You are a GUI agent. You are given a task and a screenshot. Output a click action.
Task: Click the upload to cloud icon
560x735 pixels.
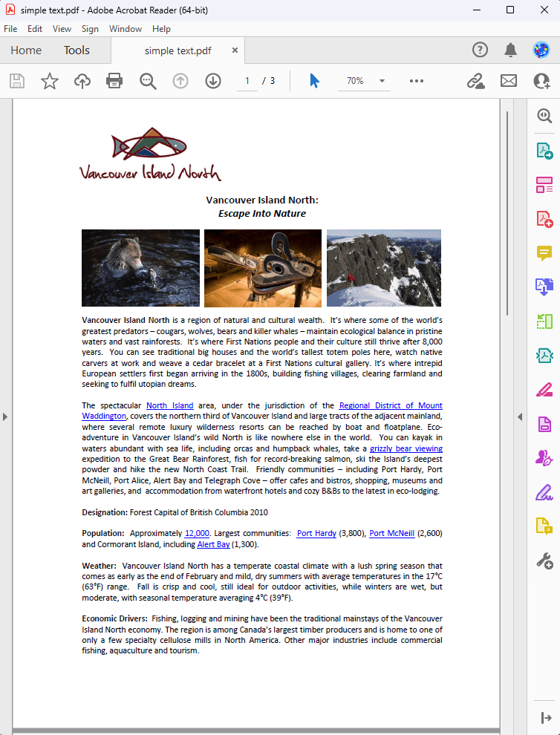(82, 81)
